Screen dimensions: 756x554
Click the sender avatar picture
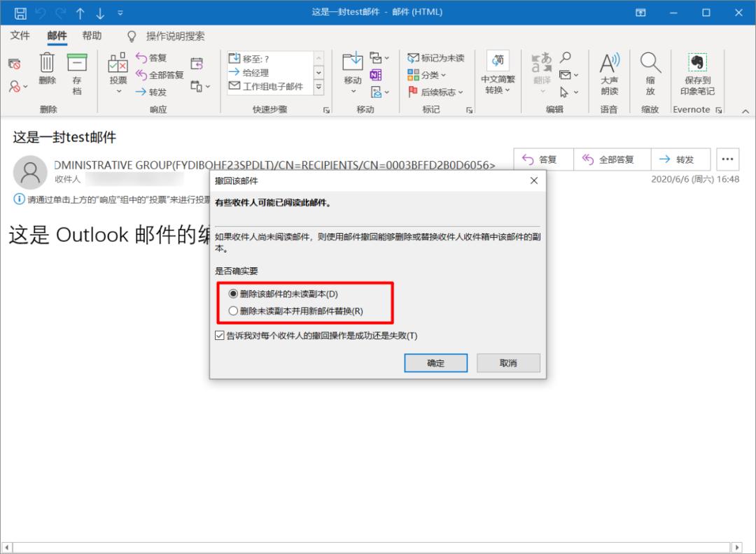(30, 172)
